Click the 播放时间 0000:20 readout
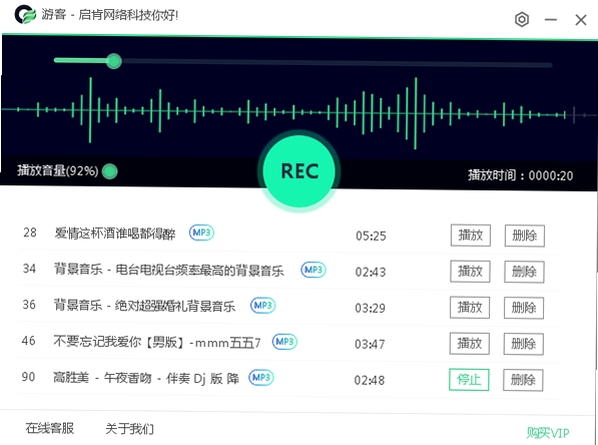Viewport: 598px width, 445px height. (x=521, y=175)
